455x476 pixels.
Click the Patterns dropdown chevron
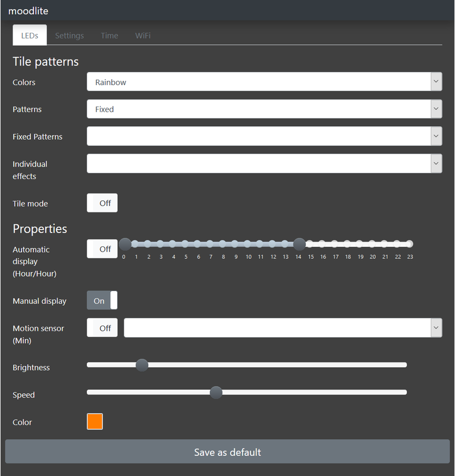436,109
